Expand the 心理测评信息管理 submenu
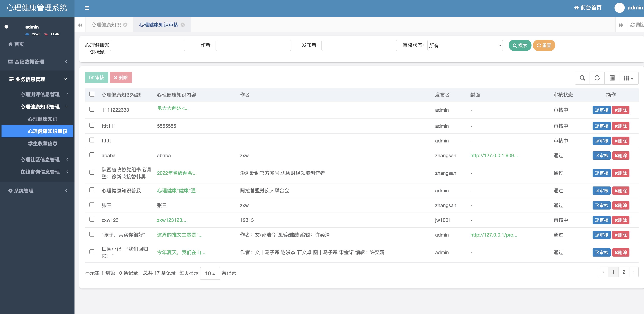This screenshot has height=314, width=644. click(37, 94)
